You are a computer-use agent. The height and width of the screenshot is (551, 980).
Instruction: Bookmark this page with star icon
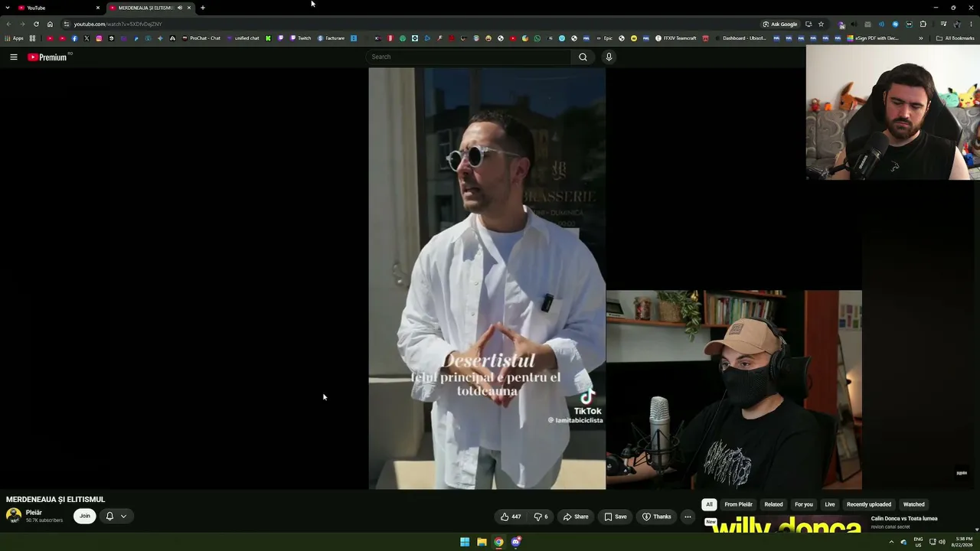point(821,24)
